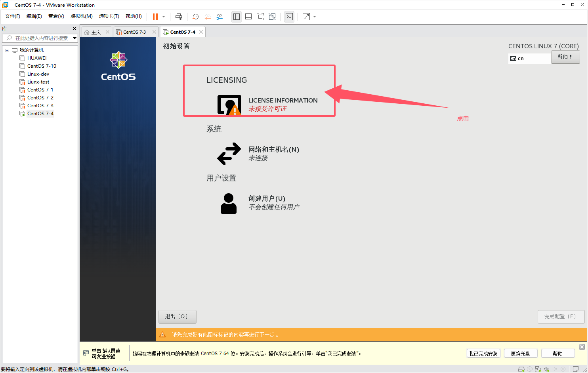Toggle the thumbnail bar view

coord(248,17)
